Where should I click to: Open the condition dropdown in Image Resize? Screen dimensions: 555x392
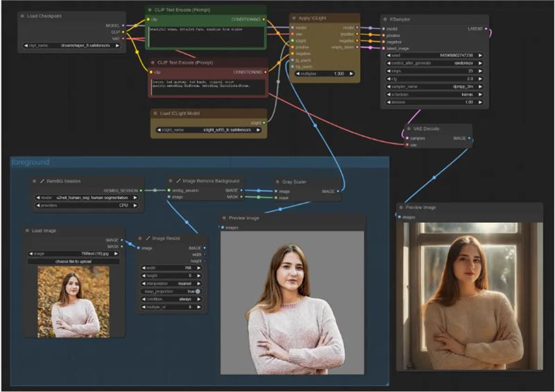(171, 299)
